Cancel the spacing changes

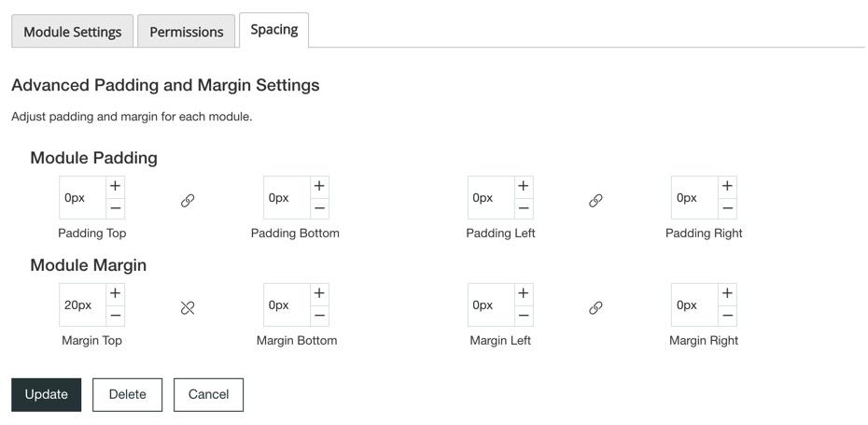209,394
